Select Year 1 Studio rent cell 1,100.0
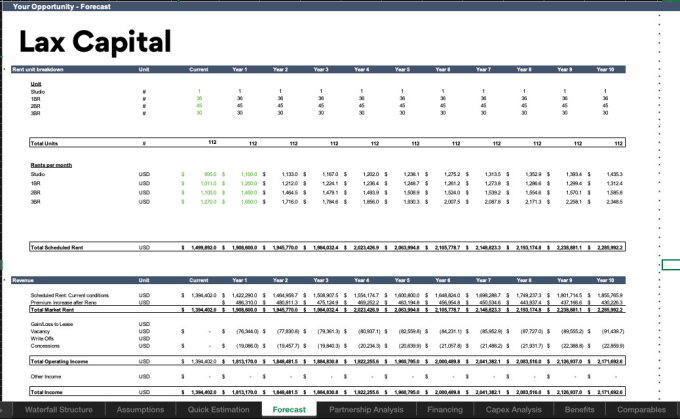Screen dimensions: 680x419 [249, 174]
